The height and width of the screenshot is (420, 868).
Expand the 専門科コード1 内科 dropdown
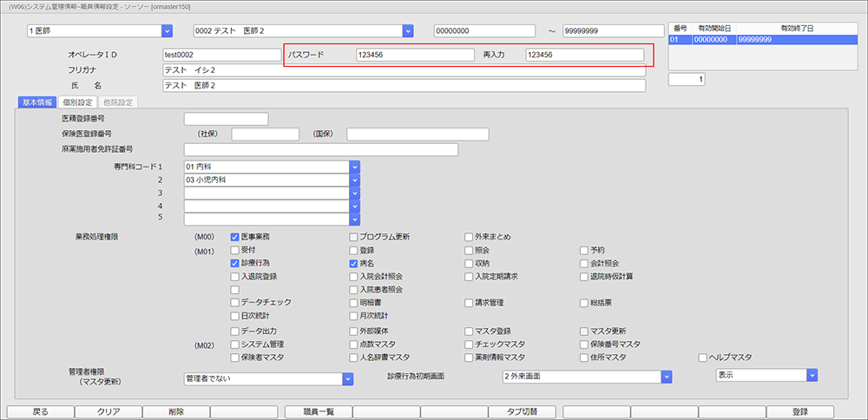point(355,167)
